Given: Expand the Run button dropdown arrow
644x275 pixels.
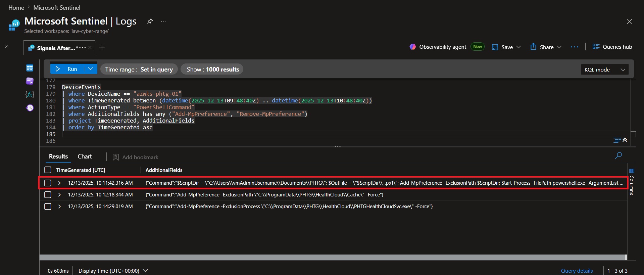Looking at the screenshot, I should pos(91,69).
